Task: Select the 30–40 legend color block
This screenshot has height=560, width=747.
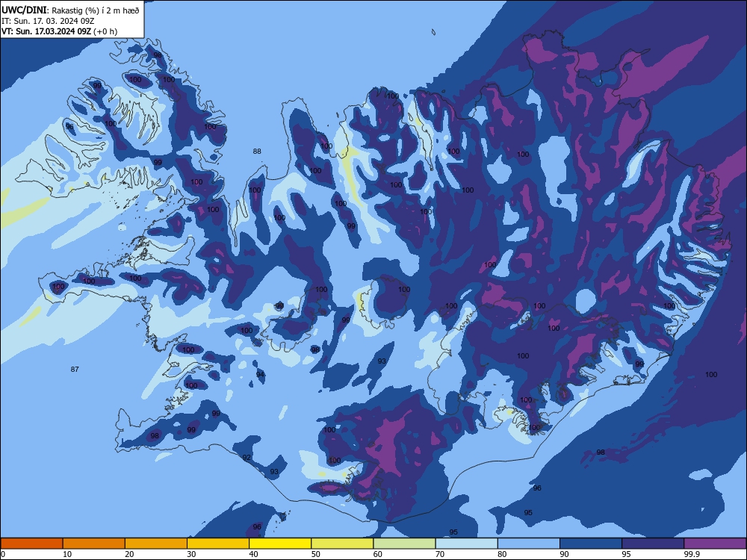Action: [218, 544]
